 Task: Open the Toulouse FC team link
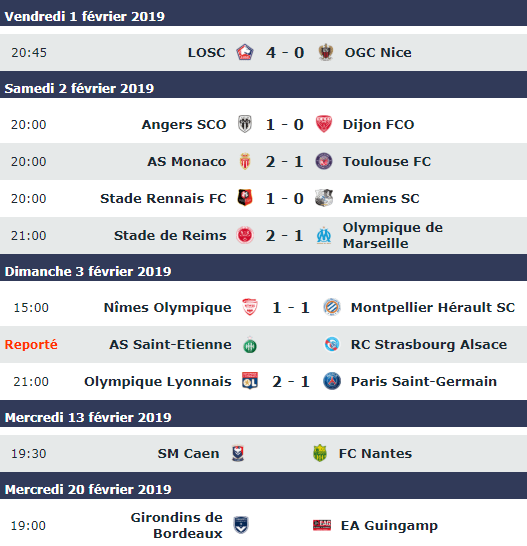387,162
